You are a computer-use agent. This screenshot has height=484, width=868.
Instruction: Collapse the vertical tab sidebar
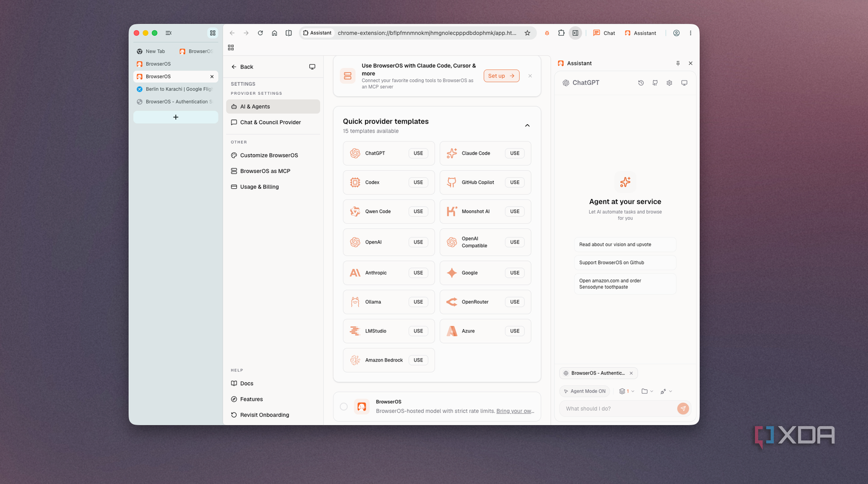click(169, 33)
